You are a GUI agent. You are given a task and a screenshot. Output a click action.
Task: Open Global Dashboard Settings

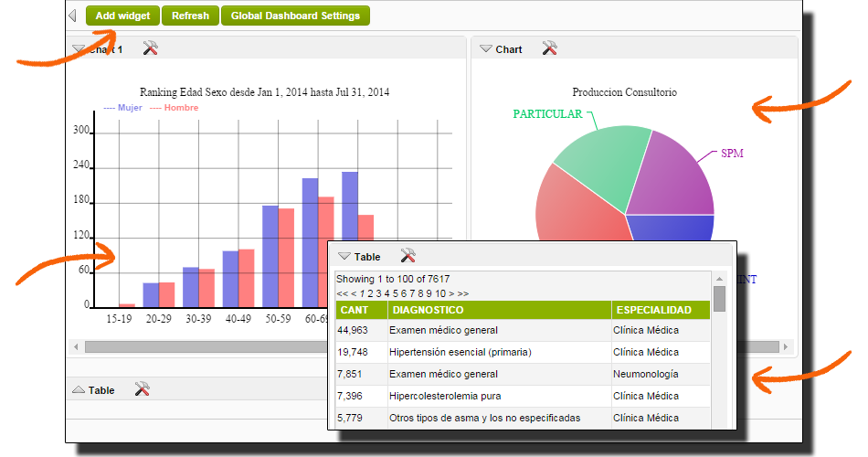[296, 16]
